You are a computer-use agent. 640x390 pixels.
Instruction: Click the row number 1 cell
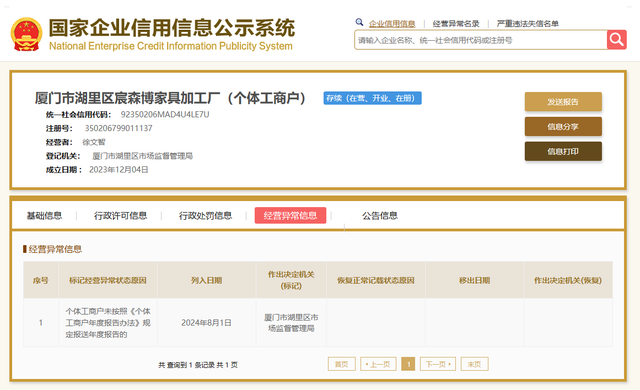[x=41, y=323]
